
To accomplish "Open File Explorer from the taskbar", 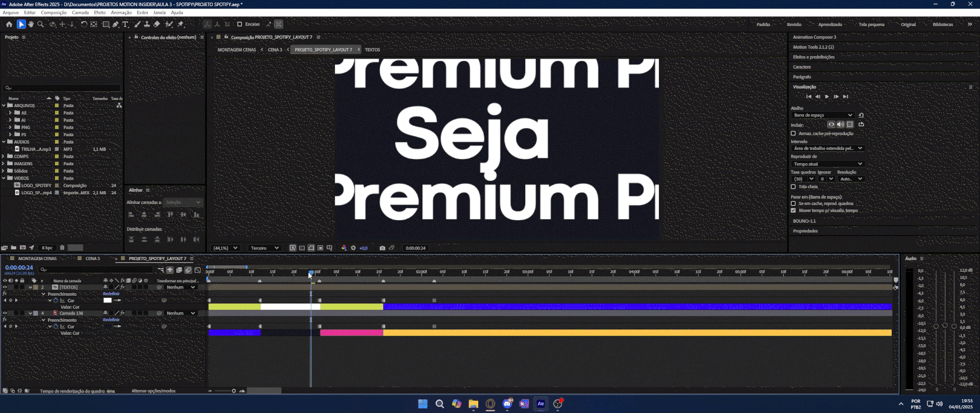I will pos(473,404).
